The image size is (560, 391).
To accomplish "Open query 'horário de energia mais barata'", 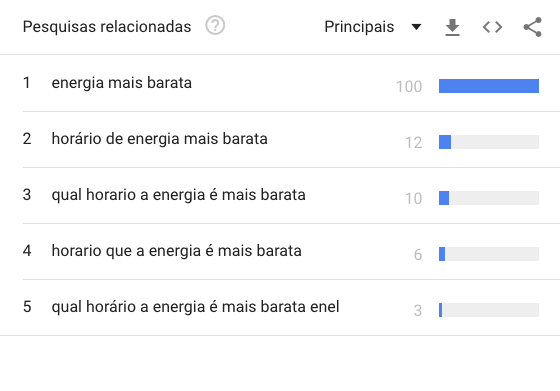I will tap(159, 139).
